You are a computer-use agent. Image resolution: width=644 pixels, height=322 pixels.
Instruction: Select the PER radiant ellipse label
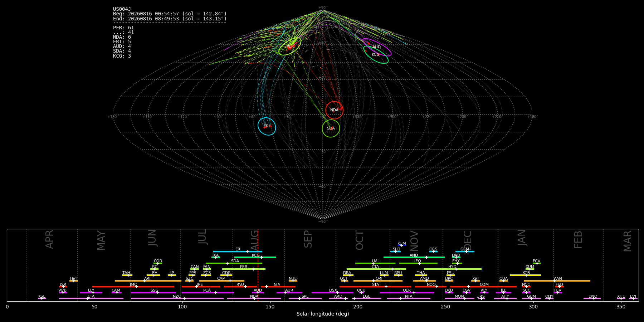click(x=290, y=47)
